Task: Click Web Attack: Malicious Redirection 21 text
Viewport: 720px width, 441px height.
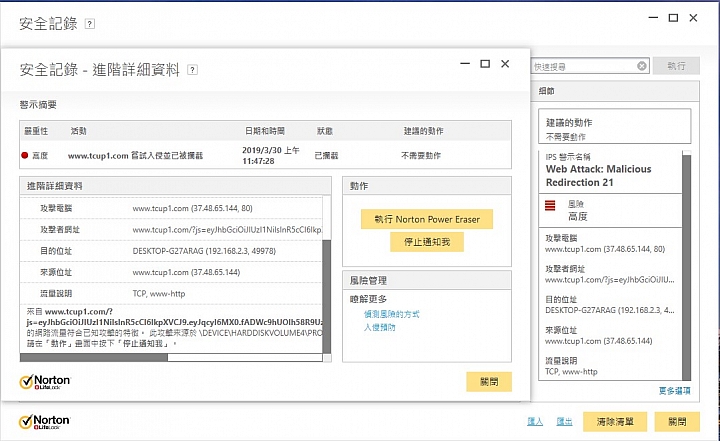Action: point(598,175)
